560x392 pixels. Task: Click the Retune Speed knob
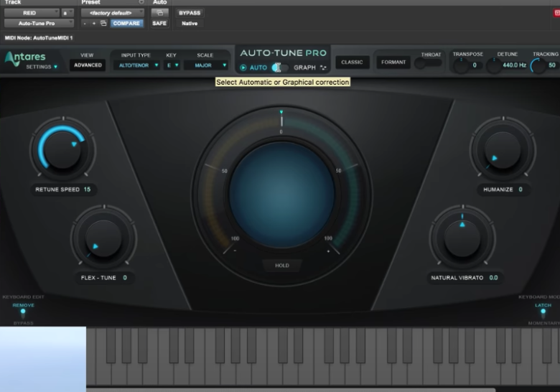62,149
